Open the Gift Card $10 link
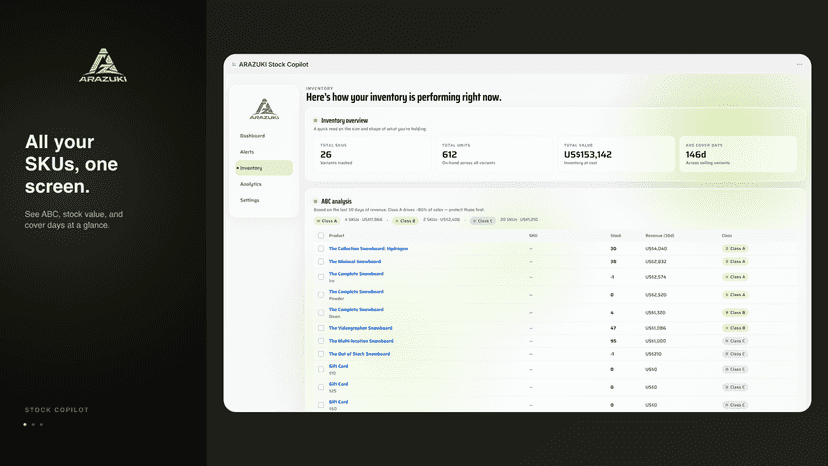828x466 pixels. coord(338,366)
